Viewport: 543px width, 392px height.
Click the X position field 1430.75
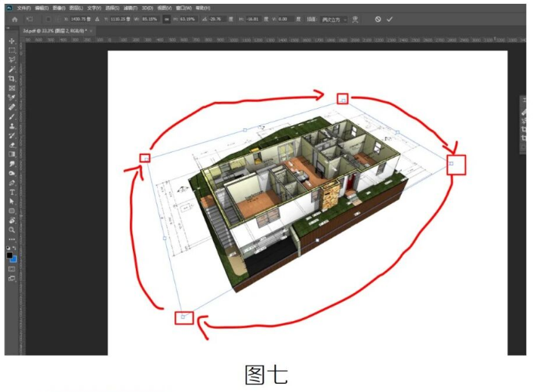(x=81, y=20)
